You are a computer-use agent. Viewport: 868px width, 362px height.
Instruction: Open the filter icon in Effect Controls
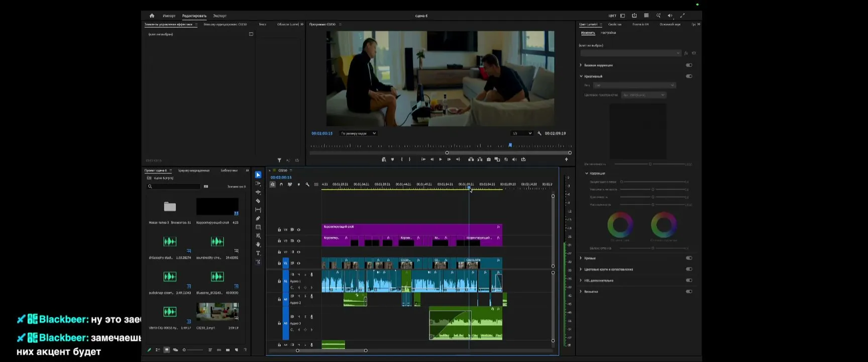pyautogui.click(x=279, y=160)
